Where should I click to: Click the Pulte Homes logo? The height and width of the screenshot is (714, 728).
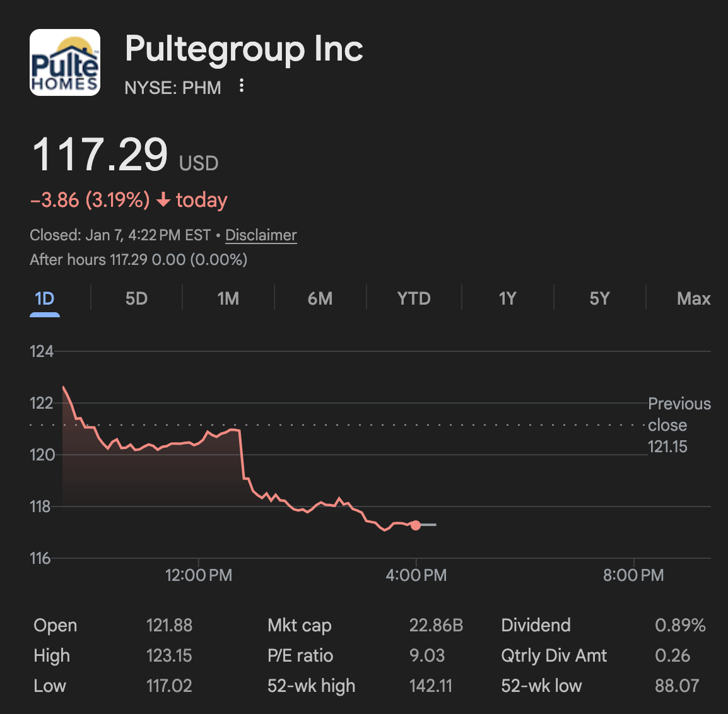point(65,62)
